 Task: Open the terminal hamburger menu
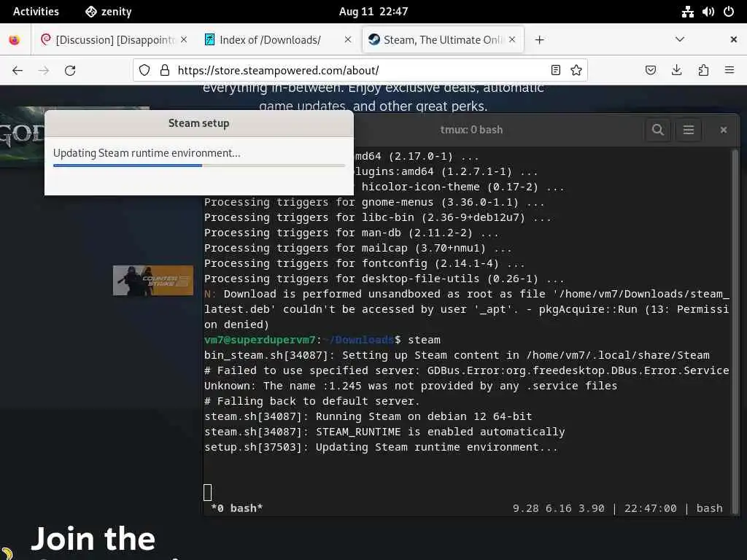[x=689, y=130]
